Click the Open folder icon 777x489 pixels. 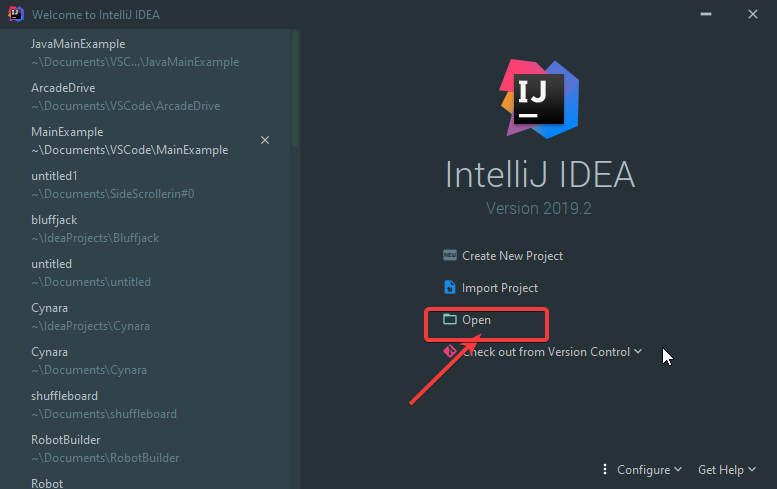pos(449,319)
